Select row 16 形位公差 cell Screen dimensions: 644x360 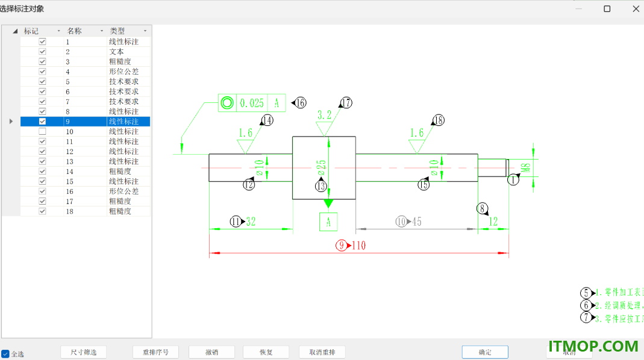(128, 191)
